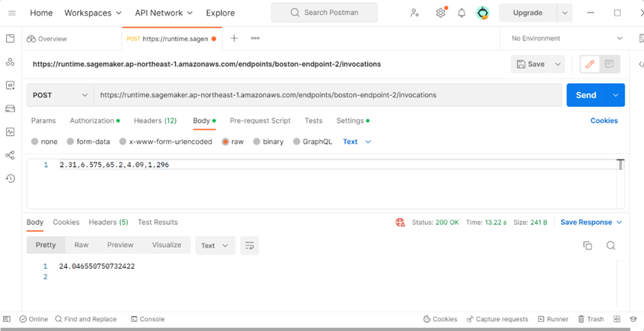
Task: Search within the response body
Action: tap(611, 246)
